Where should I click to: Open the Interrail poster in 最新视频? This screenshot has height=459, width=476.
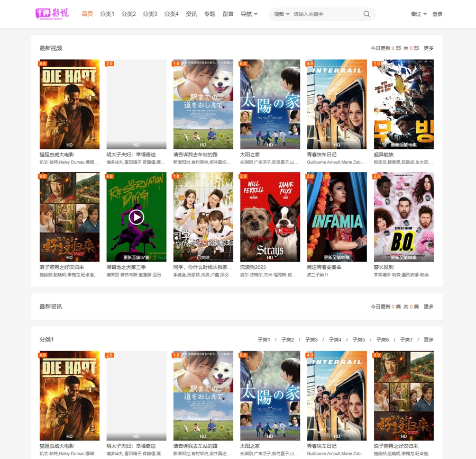tap(337, 104)
